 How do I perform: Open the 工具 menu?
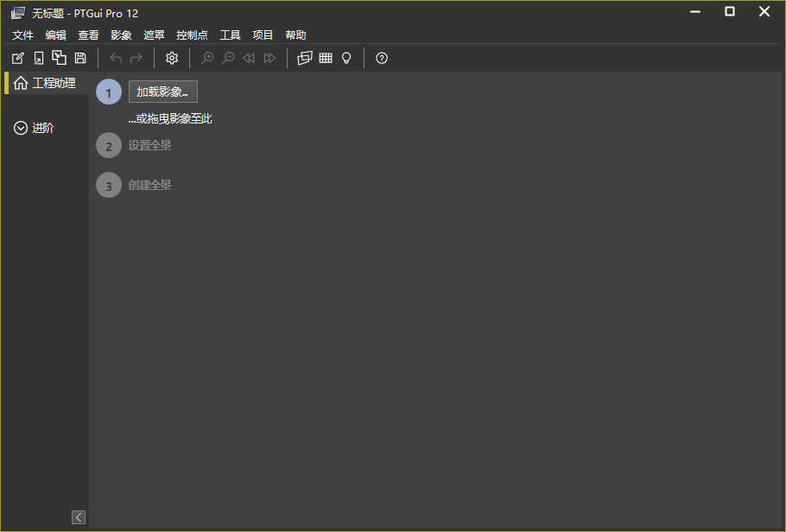[x=230, y=35]
